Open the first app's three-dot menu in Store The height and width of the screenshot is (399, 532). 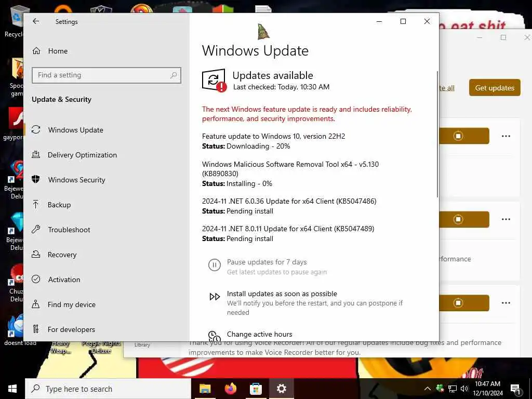pyautogui.click(x=506, y=136)
